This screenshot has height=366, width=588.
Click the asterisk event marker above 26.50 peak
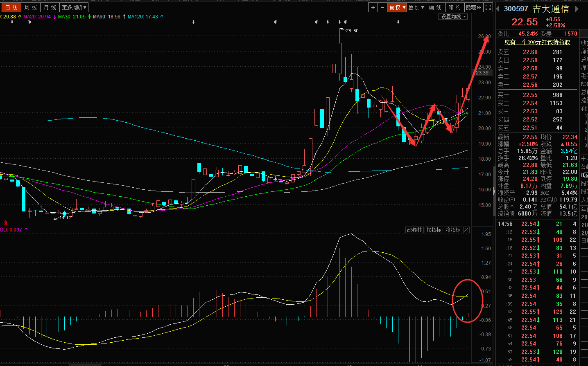[x=345, y=22]
